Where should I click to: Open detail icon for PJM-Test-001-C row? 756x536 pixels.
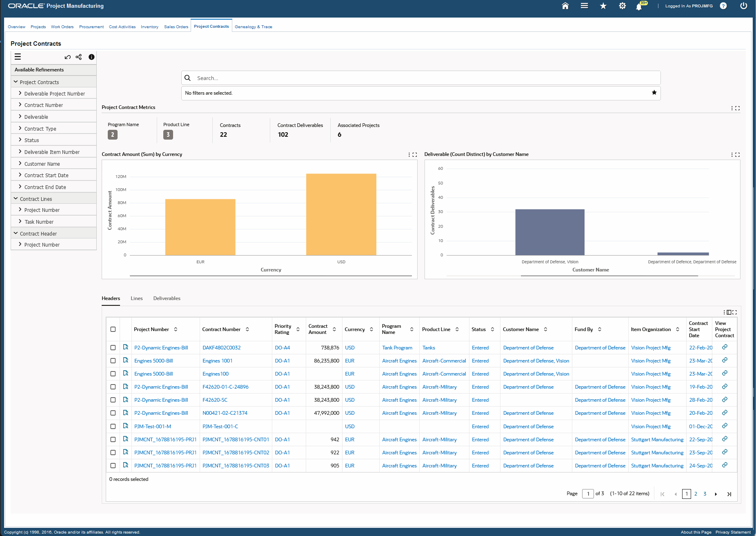tap(126, 426)
